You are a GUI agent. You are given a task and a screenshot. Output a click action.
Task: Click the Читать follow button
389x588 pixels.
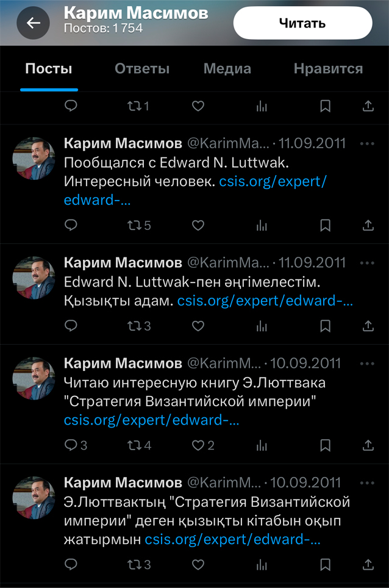pyautogui.click(x=302, y=23)
